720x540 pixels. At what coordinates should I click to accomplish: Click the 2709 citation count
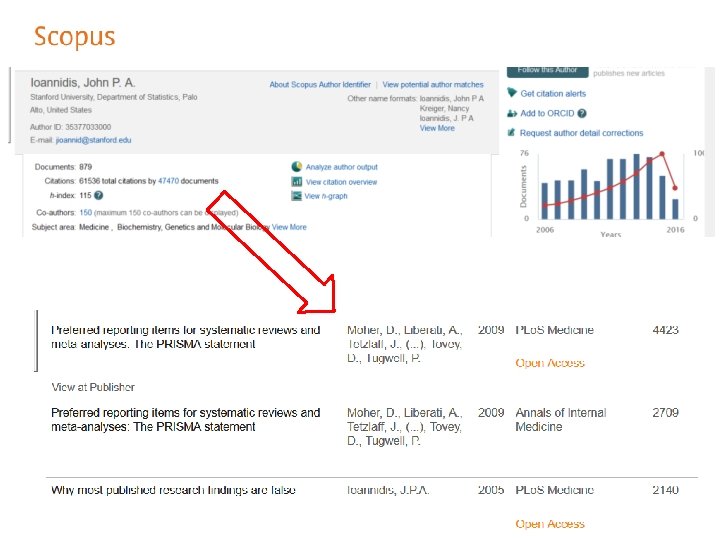[x=665, y=413]
